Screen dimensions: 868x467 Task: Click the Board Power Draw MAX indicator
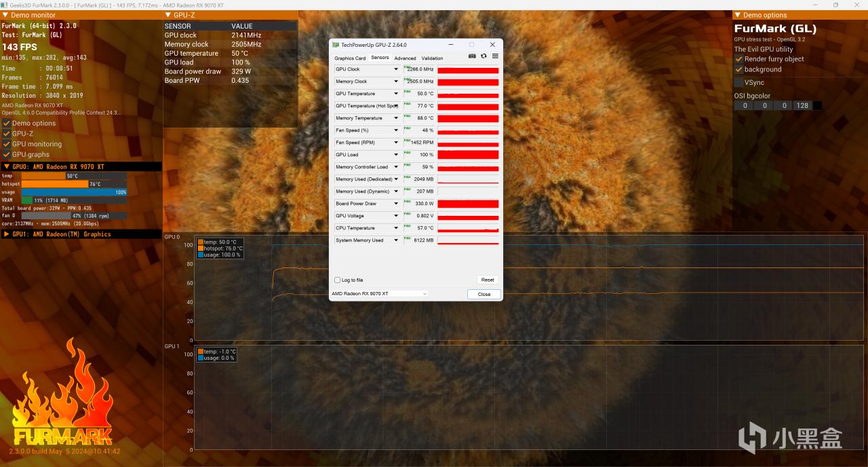coord(408,202)
